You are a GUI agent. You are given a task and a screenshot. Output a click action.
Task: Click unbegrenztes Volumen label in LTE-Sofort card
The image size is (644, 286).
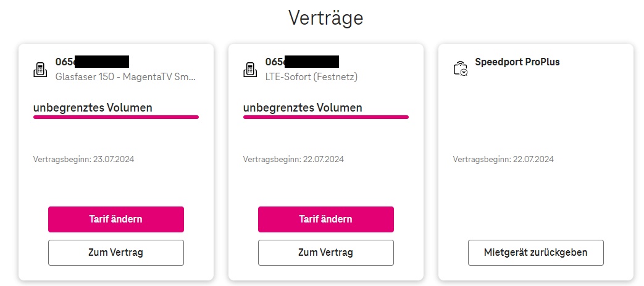pyautogui.click(x=303, y=108)
